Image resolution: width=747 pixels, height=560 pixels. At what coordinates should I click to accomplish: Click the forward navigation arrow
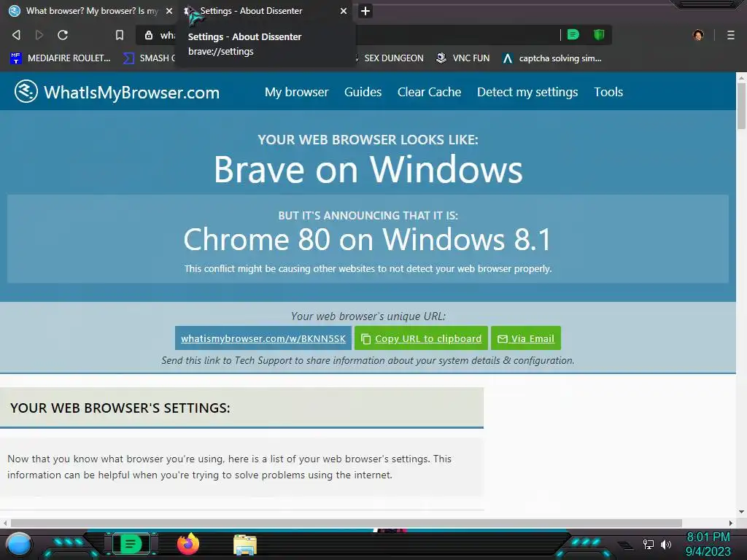tap(39, 35)
